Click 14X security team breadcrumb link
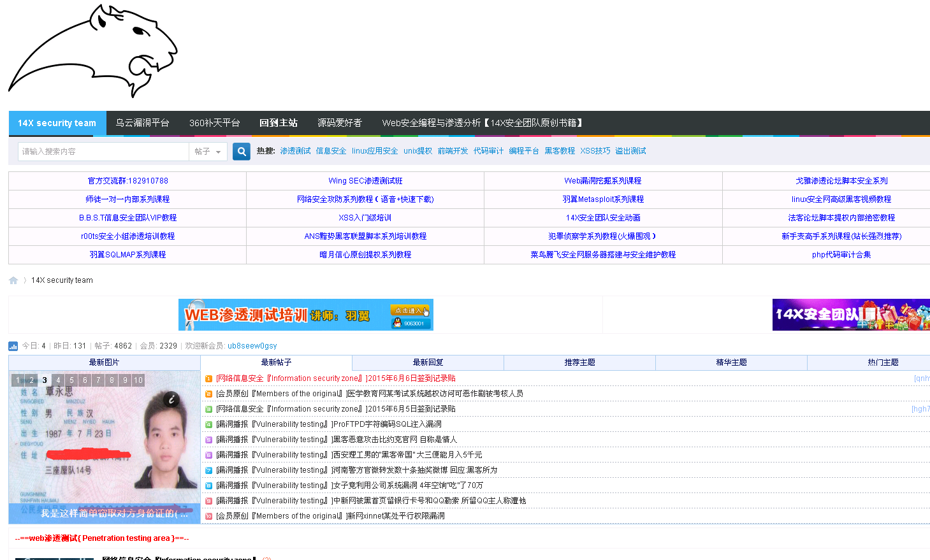This screenshot has height=560, width=930. pos(62,280)
